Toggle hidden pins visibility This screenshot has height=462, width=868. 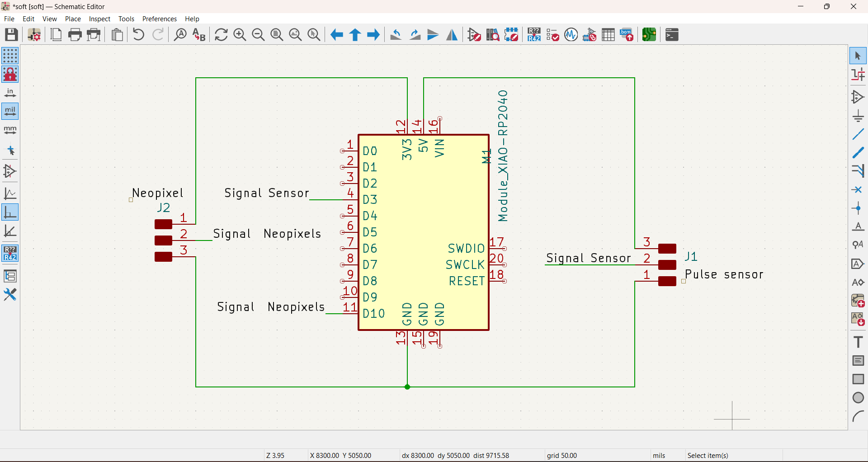click(x=10, y=171)
